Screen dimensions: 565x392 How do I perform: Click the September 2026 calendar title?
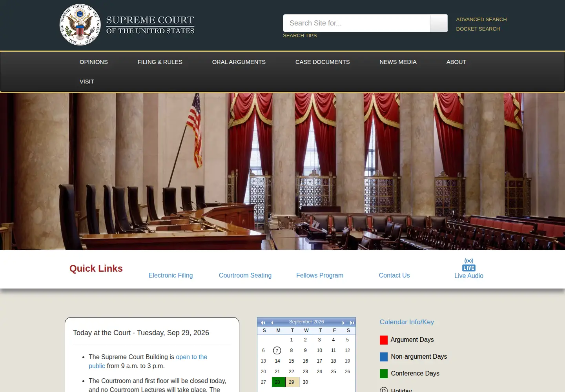coord(306,322)
